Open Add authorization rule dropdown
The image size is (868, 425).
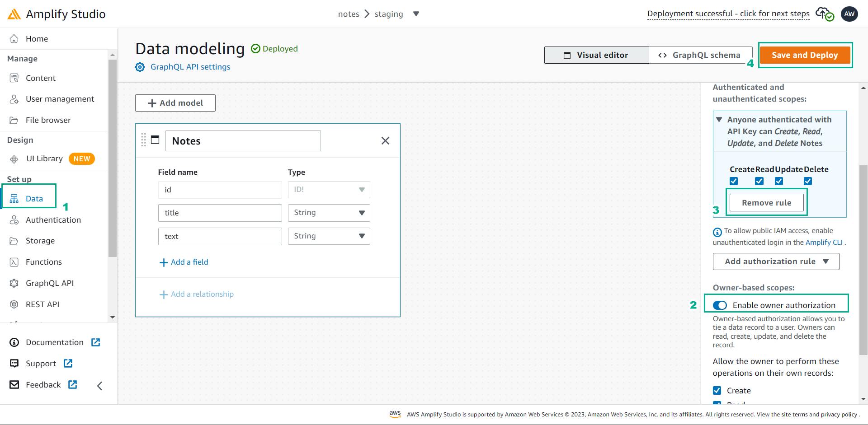pyautogui.click(x=776, y=262)
